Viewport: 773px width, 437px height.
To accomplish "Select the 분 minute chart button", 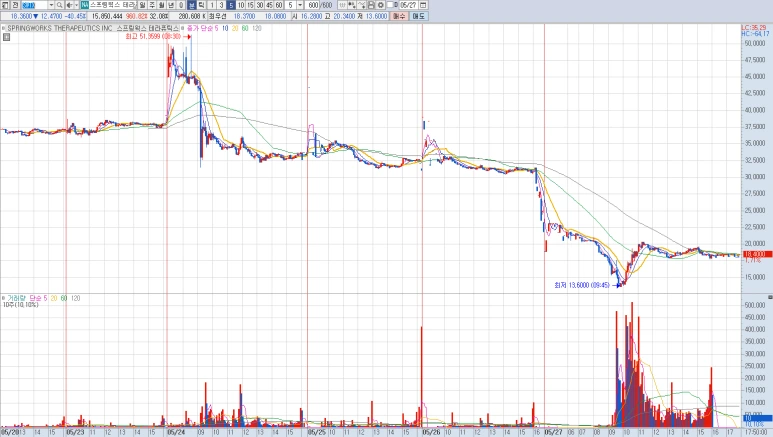I will coord(192,5).
